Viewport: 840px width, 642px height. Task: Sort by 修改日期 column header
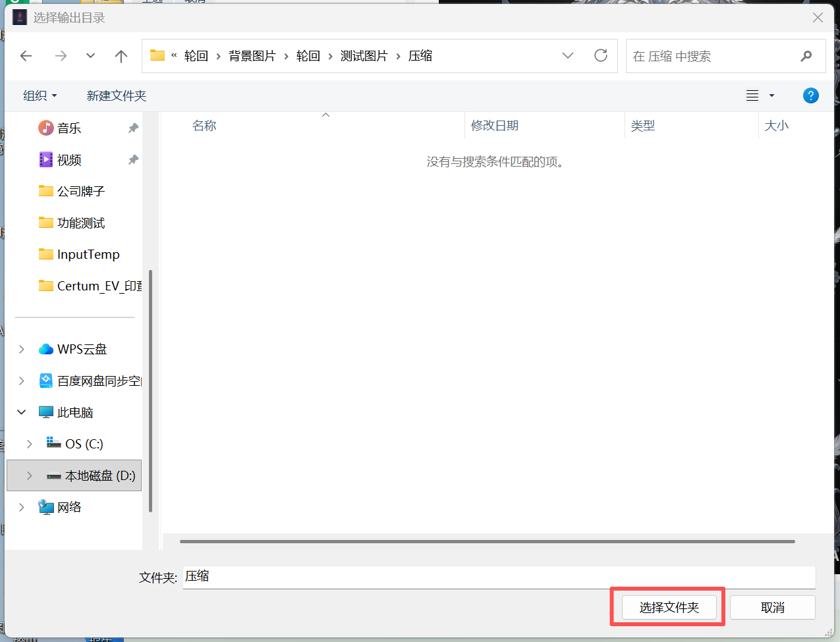(495, 126)
